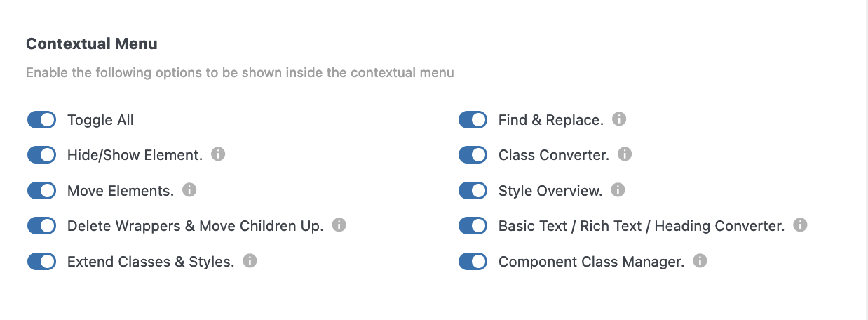Disable Basic Text / Rich Text converter toggle
The height and width of the screenshot is (320, 868).
tap(473, 226)
